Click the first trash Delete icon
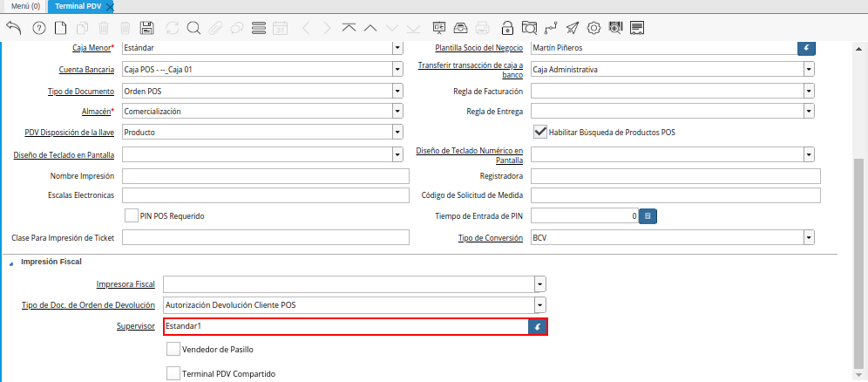This screenshot has height=382, width=868. pyautogui.click(x=104, y=28)
